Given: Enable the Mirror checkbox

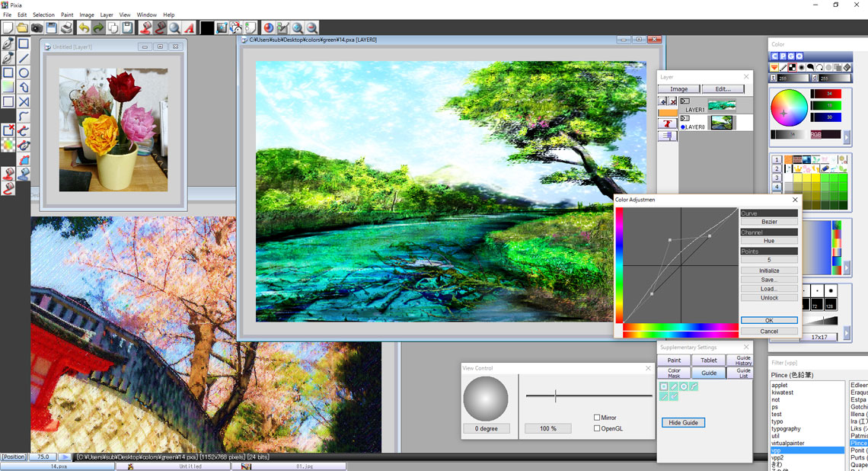Looking at the screenshot, I should tap(597, 418).
